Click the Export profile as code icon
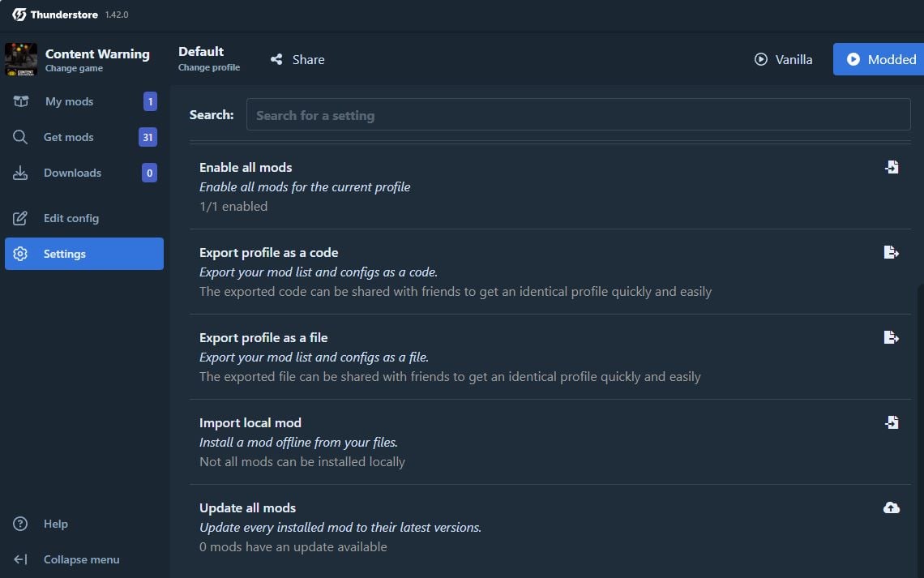The height and width of the screenshot is (578, 924). click(891, 252)
